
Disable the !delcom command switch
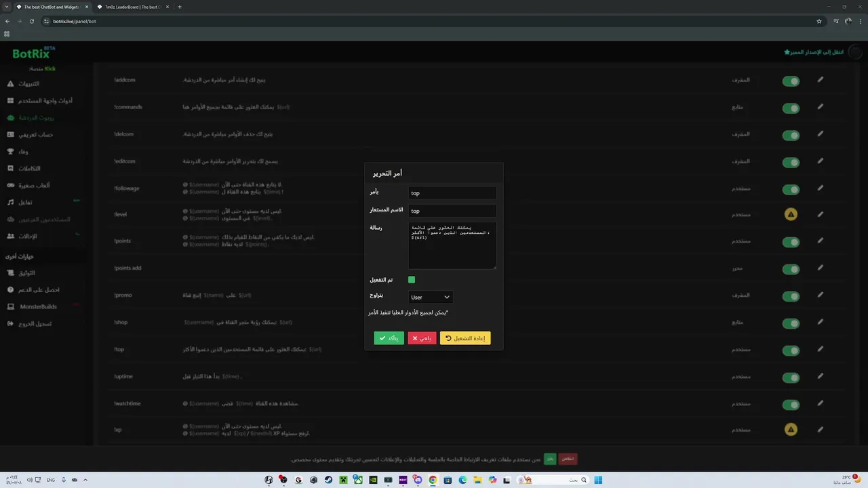coord(791,136)
